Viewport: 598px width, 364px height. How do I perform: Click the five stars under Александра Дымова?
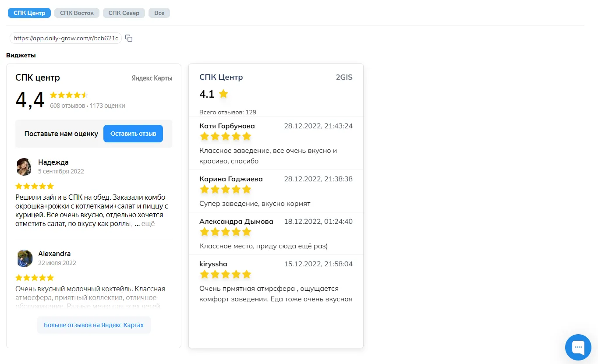(x=225, y=232)
